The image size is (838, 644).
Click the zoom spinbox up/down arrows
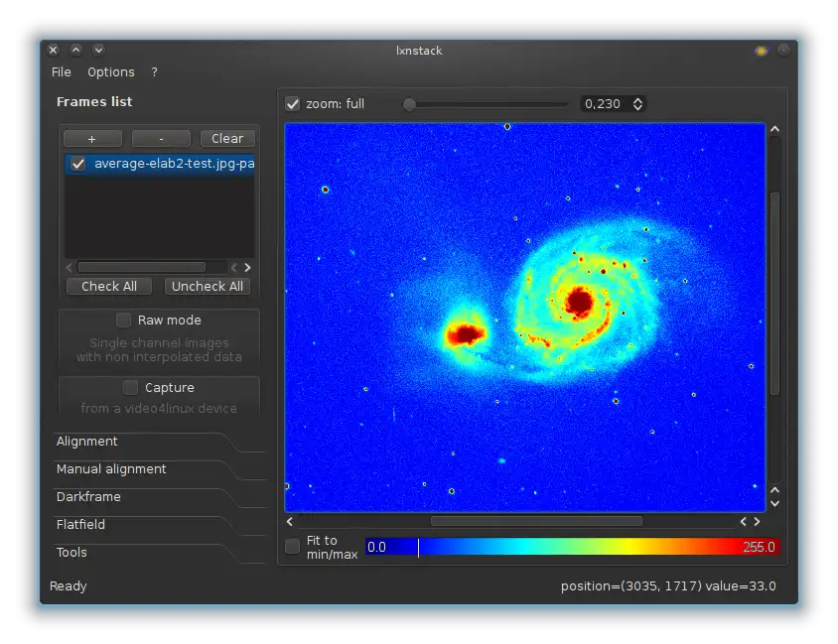click(637, 103)
